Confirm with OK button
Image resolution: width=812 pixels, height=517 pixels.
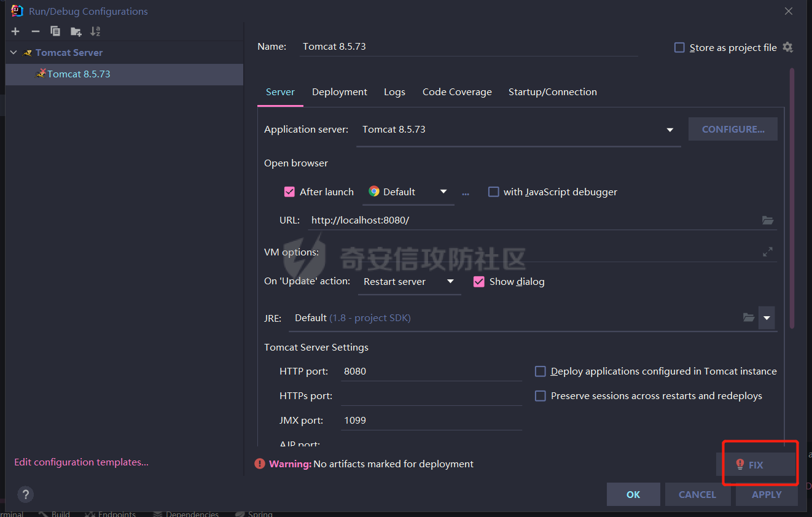click(x=633, y=494)
